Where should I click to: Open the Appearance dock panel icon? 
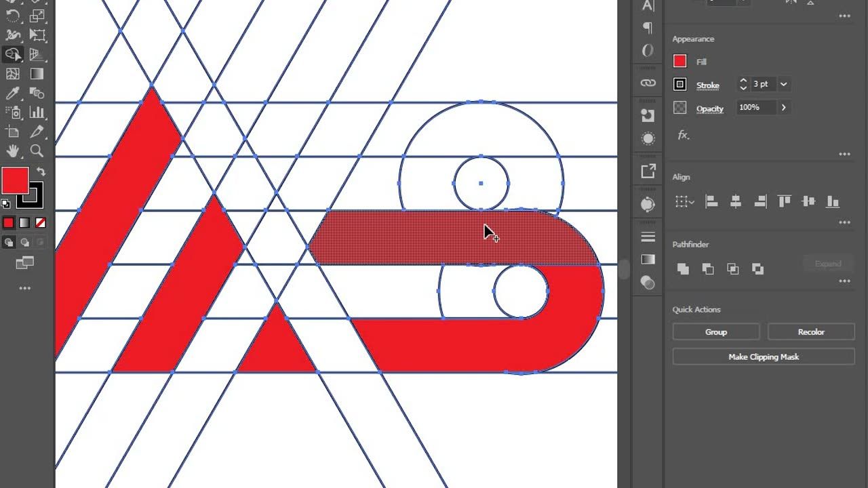(x=648, y=139)
